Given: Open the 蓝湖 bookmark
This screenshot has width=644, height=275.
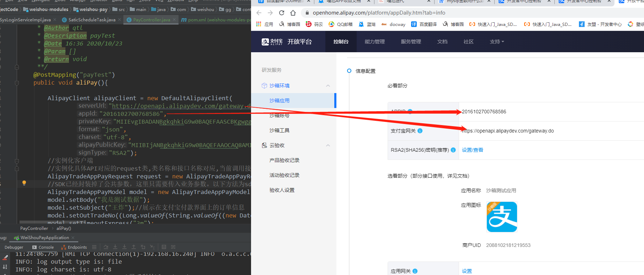Looking at the screenshot, I should (x=367, y=24).
